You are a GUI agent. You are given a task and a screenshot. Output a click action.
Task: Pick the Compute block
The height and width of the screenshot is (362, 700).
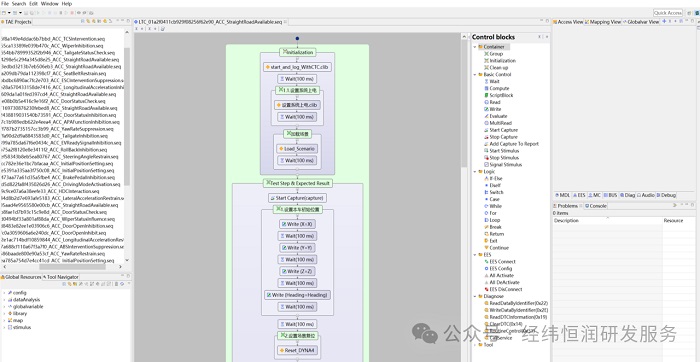coord(499,88)
